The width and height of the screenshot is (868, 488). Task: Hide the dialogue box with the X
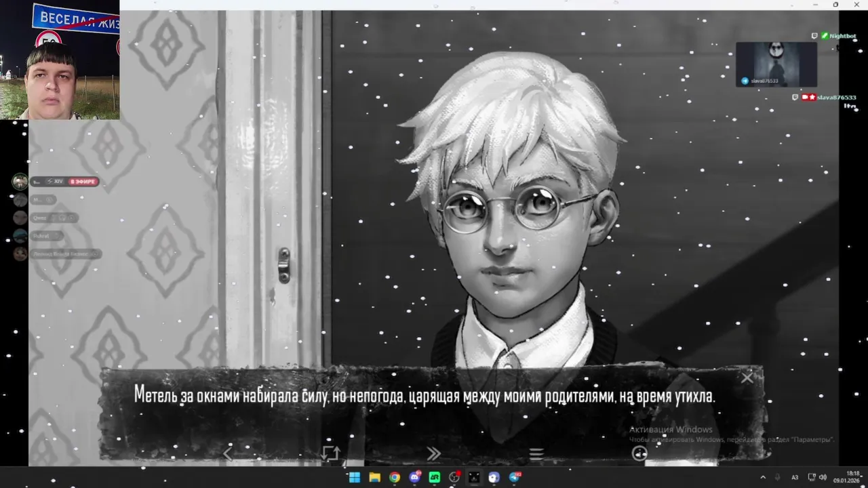tap(747, 378)
